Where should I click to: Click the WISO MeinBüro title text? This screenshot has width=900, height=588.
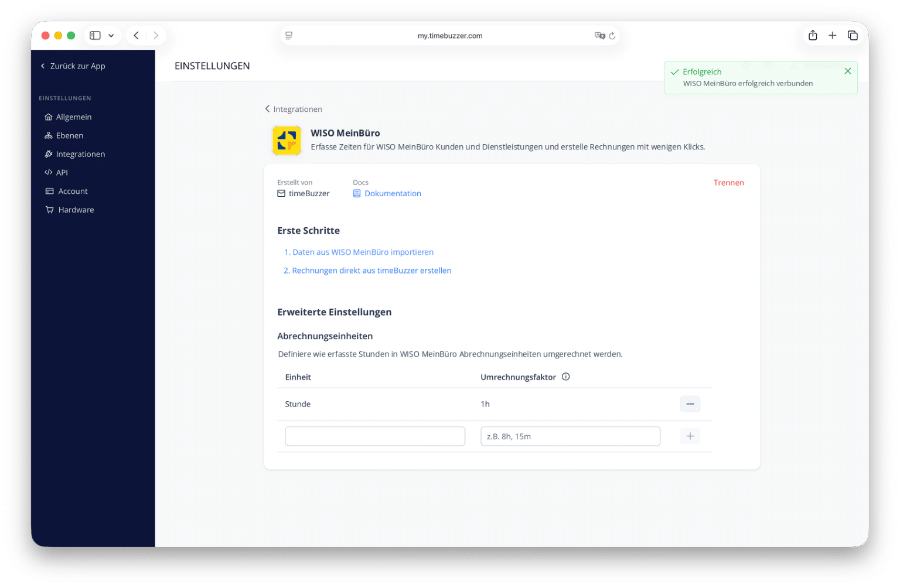point(345,134)
